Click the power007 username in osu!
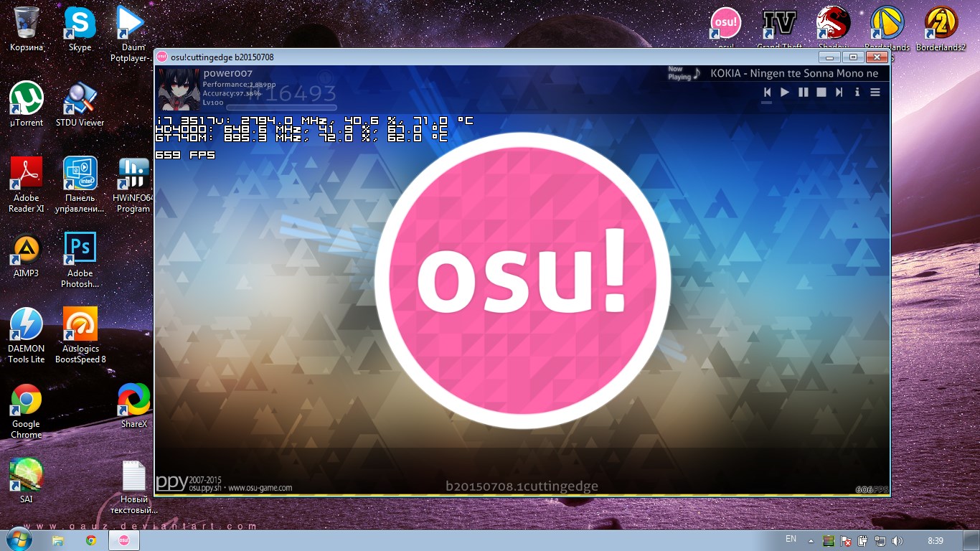Viewport: 980px width, 551px height. [228, 73]
